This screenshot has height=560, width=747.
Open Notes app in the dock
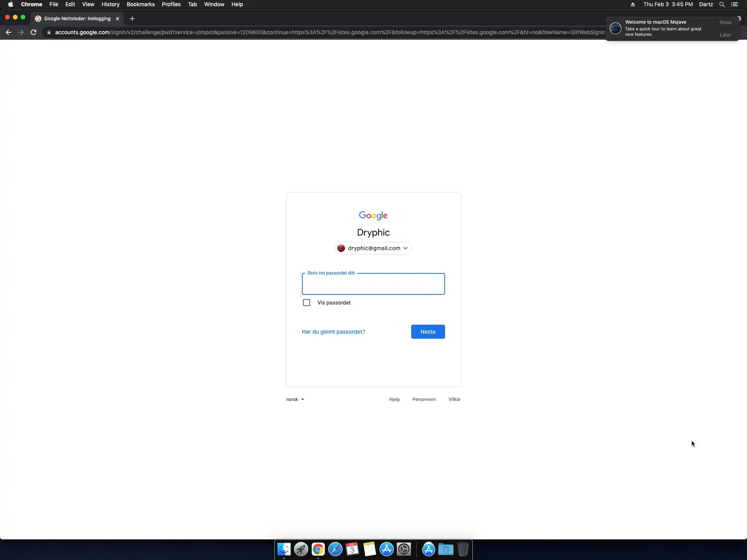tap(369, 549)
